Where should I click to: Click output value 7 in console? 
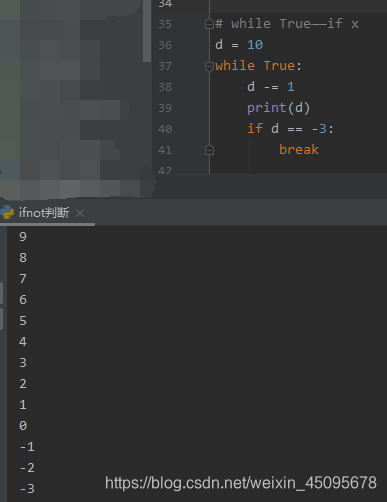tap(23, 279)
